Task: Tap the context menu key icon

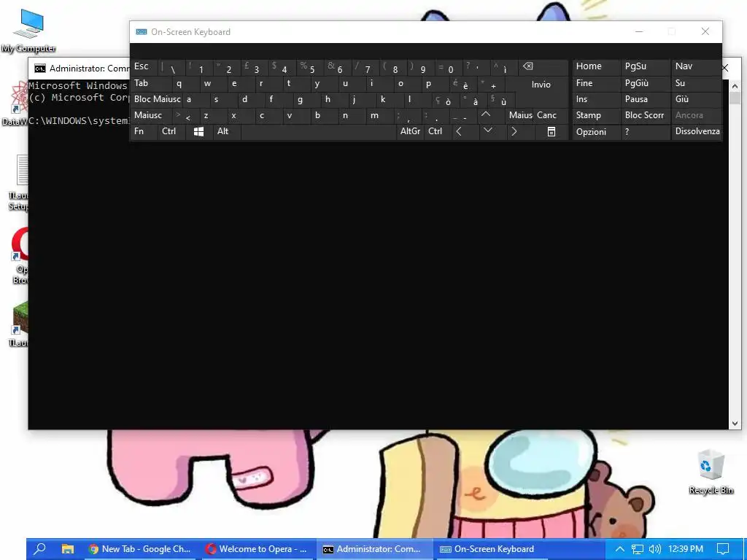Action: coord(551,132)
